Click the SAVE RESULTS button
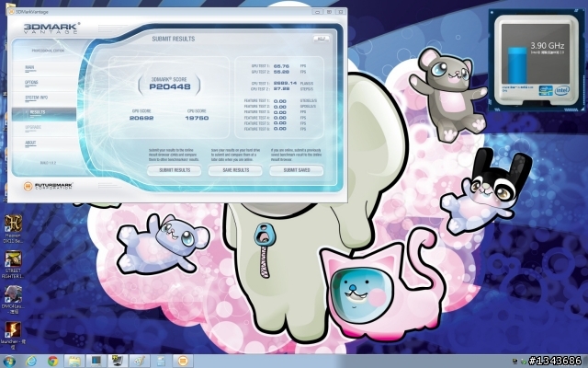The image size is (588, 368). (235, 170)
